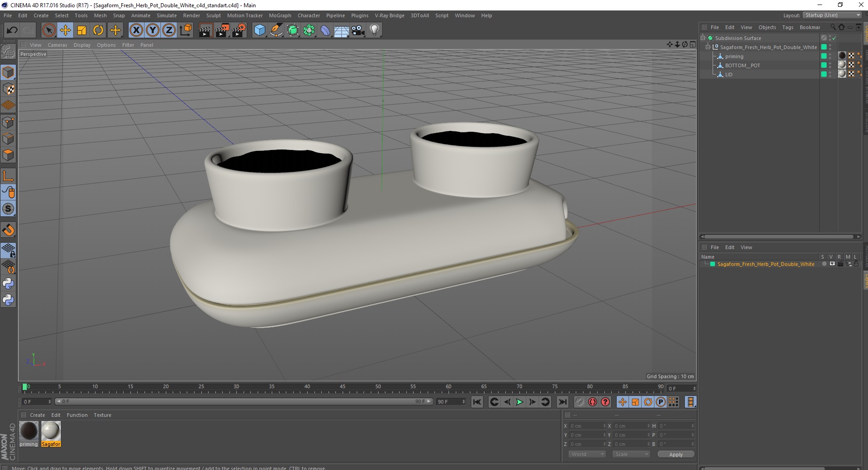Add a Camera object
868x470 pixels.
tap(358, 30)
